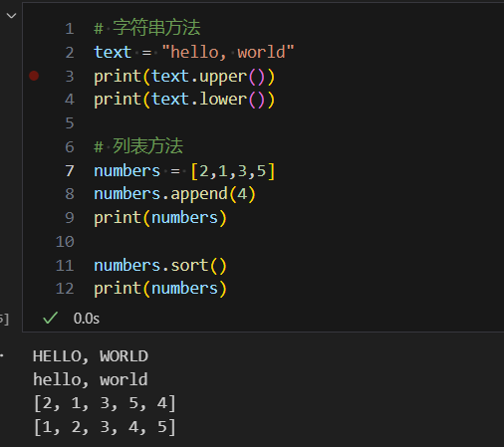The height and width of the screenshot is (447, 504).
Task: Click the 列表方法 comment on line 6
Action: click(138, 146)
